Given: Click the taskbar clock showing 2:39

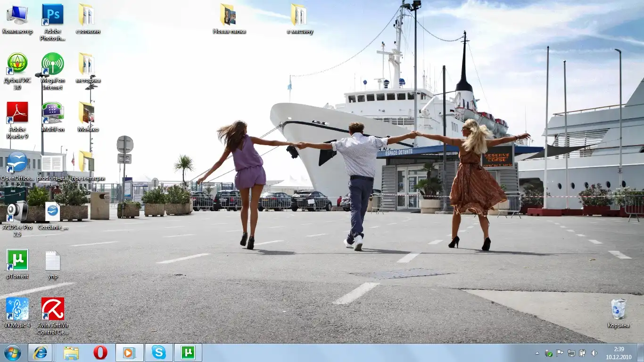Looking at the screenshot, I should point(619,353).
